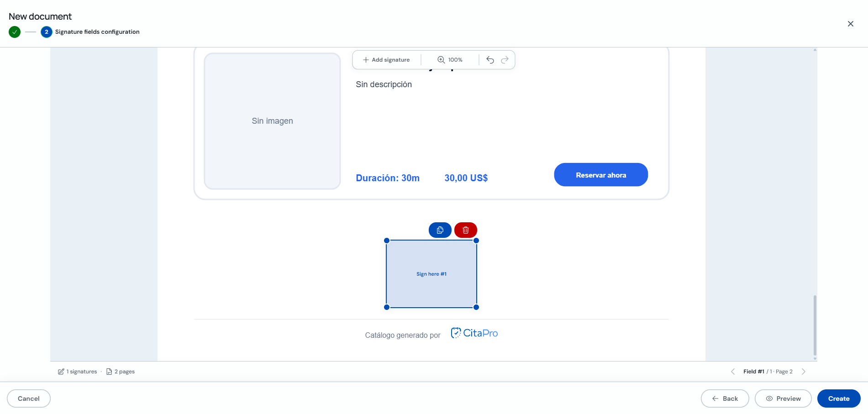The image size is (868, 414).
Task: Click the Field #1 page indicator text
Action: (x=768, y=372)
